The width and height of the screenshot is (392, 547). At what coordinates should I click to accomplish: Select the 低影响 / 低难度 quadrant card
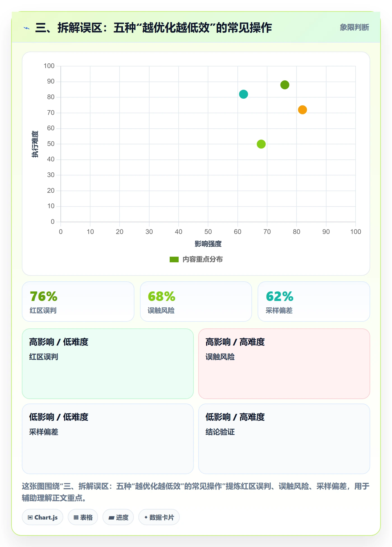click(x=108, y=439)
